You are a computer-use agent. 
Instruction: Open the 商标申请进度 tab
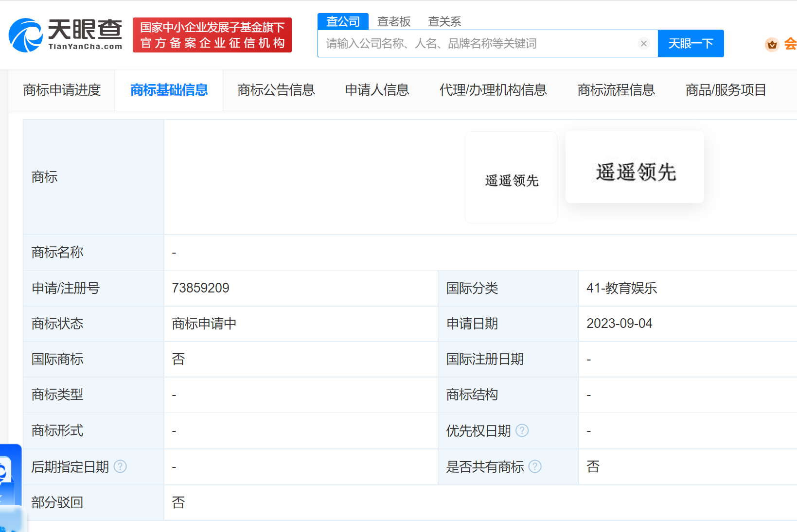(62, 90)
